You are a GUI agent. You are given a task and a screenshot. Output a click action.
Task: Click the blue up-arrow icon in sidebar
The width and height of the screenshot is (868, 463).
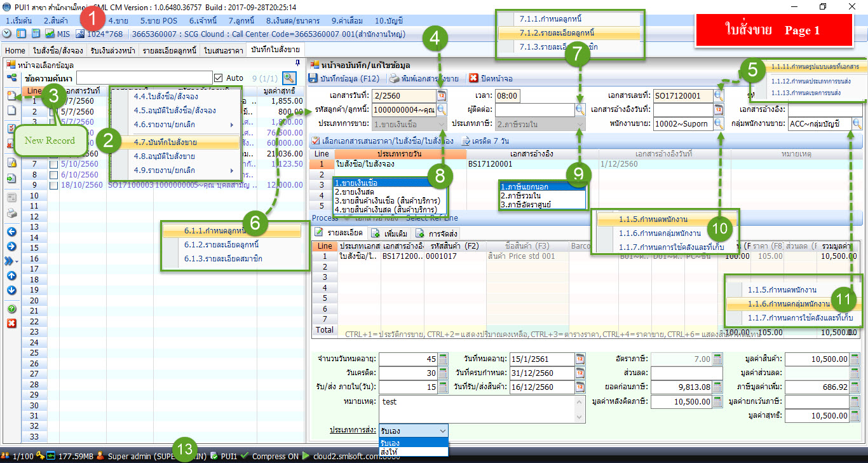pos(11,276)
